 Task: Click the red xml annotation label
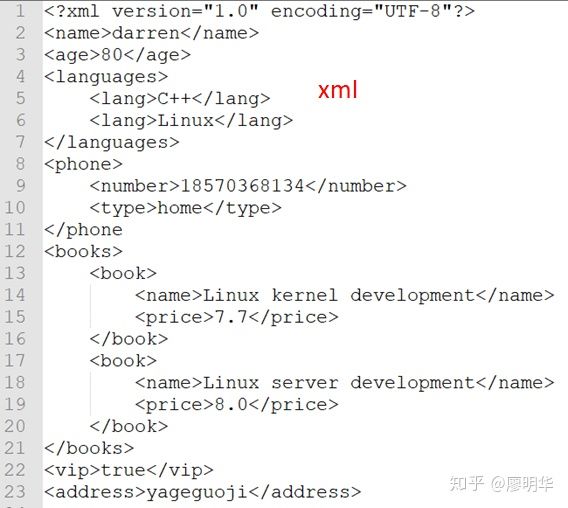[338, 90]
